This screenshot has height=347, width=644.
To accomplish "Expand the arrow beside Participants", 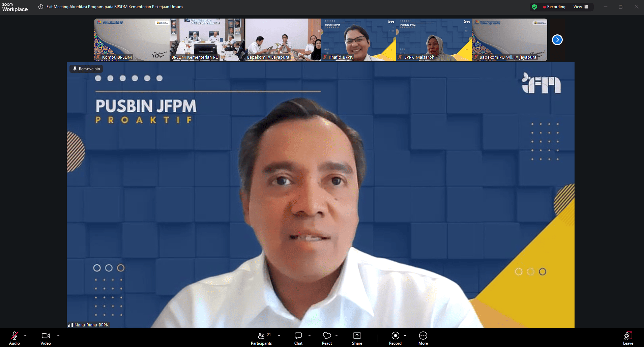I will [x=279, y=336].
